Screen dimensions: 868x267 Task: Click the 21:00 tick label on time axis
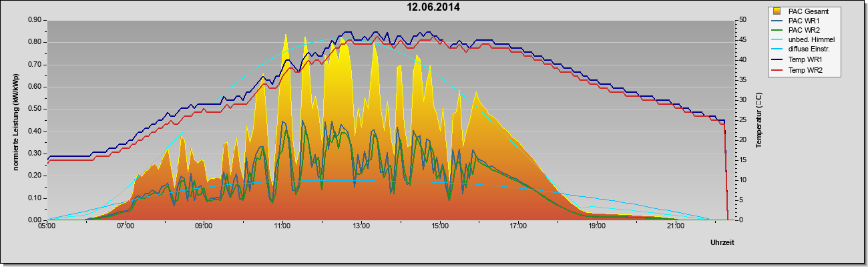tap(676, 227)
